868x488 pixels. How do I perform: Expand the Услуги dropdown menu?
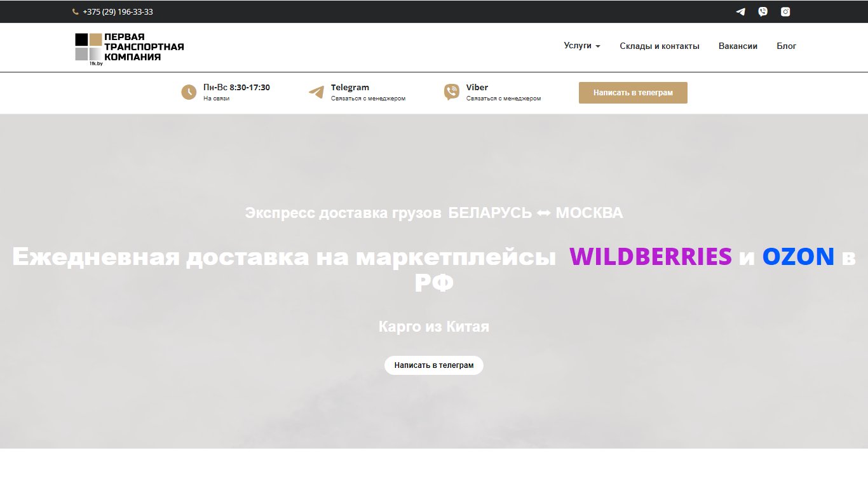[x=582, y=46]
